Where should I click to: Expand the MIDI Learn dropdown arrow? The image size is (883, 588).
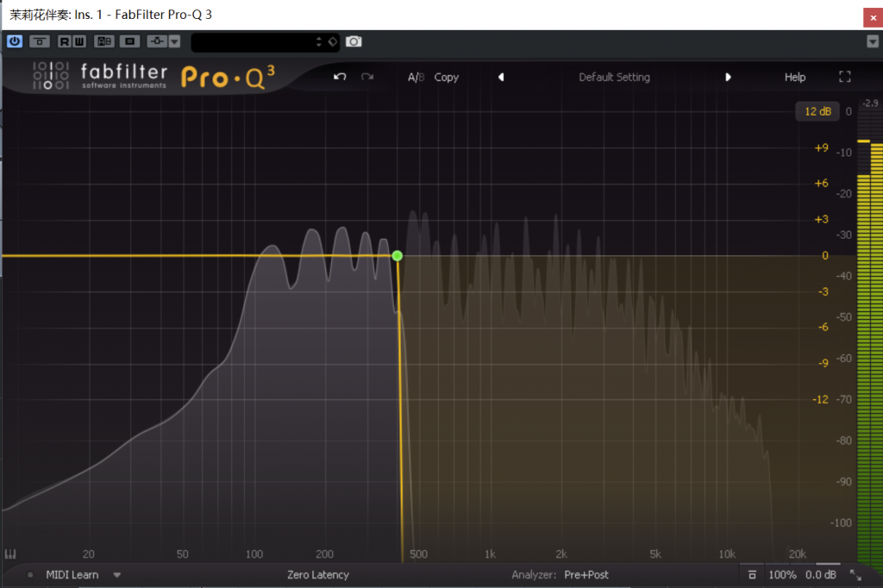click(117, 575)
